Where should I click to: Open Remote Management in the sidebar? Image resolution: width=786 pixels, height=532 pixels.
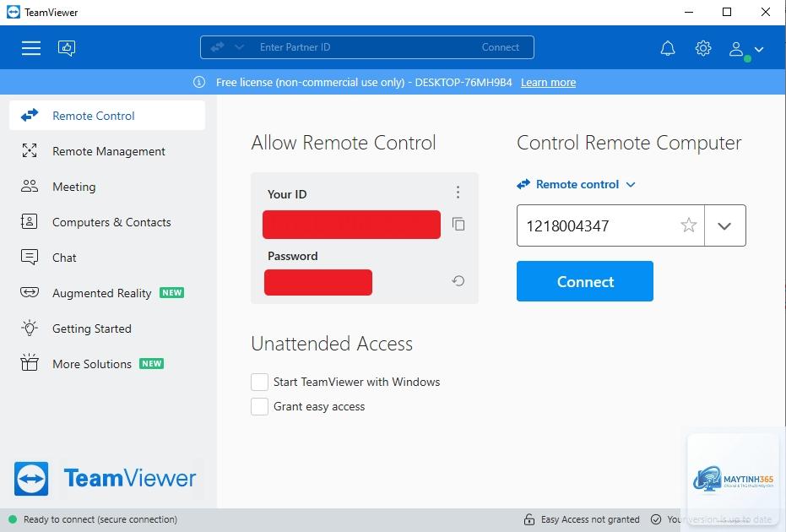[x=107, y=151]
